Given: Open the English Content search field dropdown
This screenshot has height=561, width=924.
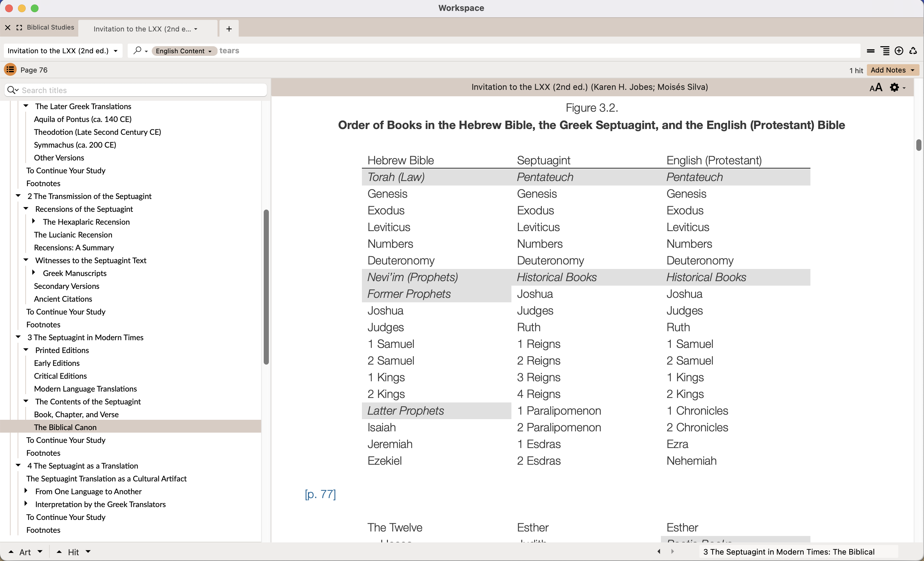Looking at the screenshot, I should [184, 51].
